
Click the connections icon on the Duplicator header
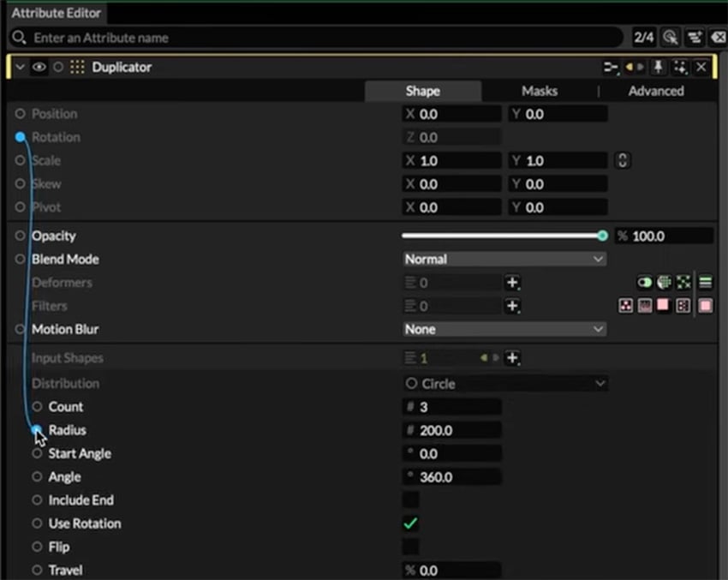(610, 67)
